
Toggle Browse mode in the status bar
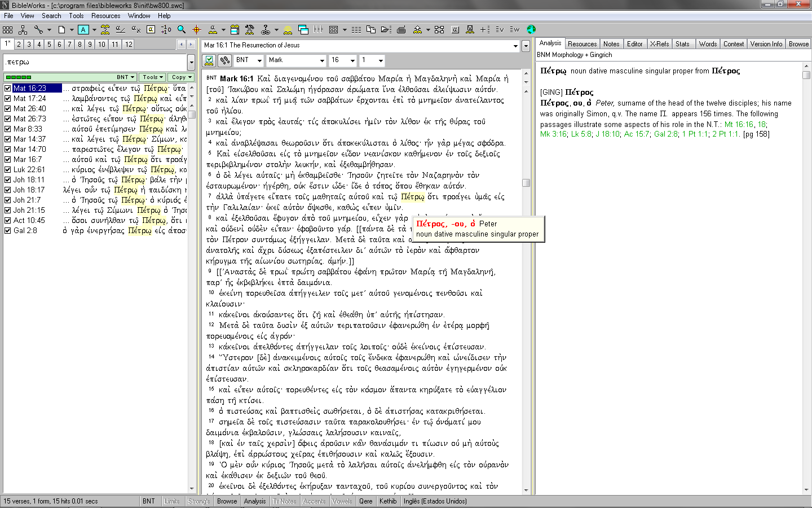pos(227,501)
